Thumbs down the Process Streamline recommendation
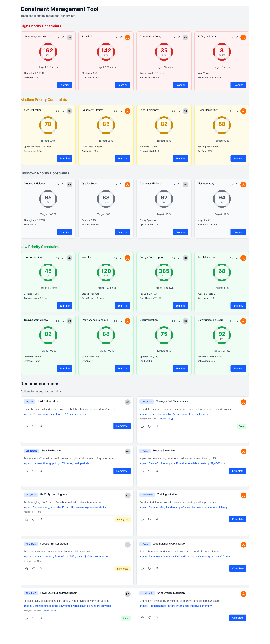The width and height of the screenshot is (270, 644). point(149,471)
